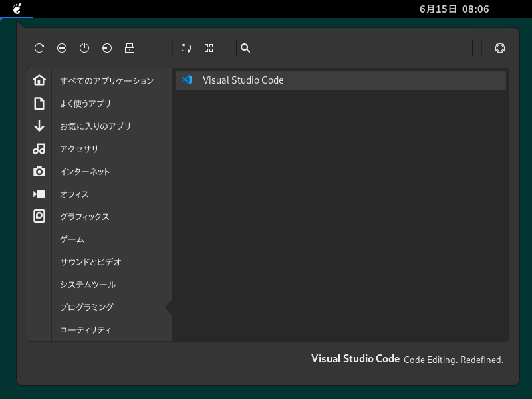Open Documents icon in sidebar
Viewport: 532px width, 399px height.
click(x=39, y=103)
